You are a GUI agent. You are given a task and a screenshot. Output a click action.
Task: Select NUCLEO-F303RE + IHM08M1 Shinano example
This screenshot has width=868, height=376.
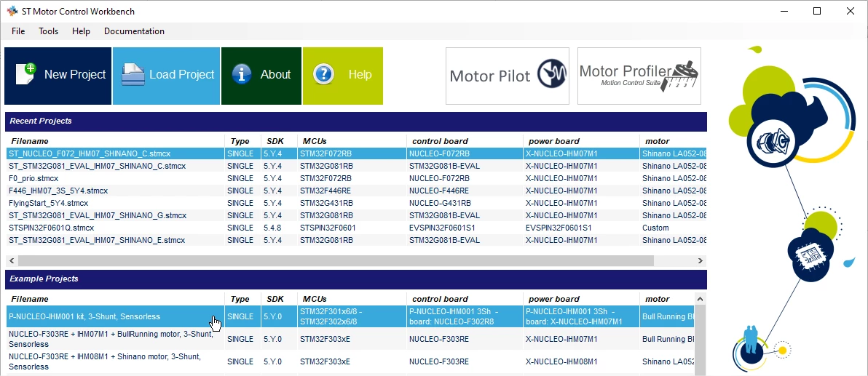[350, 361]
